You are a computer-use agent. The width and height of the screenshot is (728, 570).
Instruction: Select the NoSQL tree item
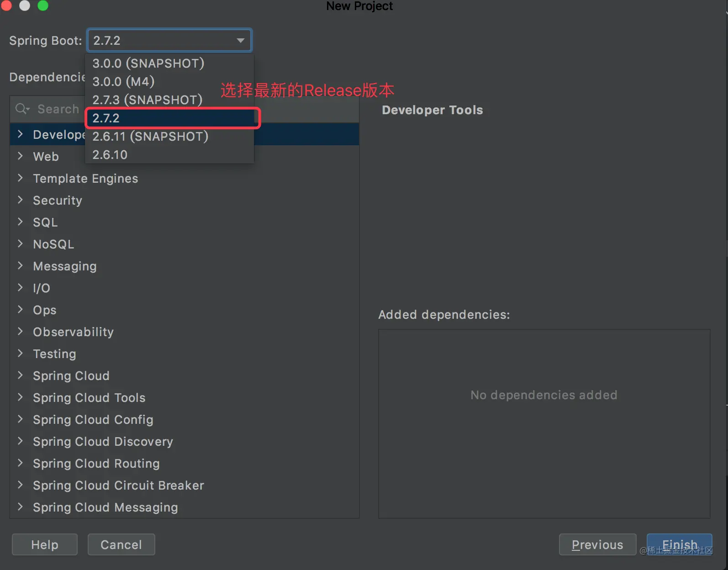click(x=53, y=244)
